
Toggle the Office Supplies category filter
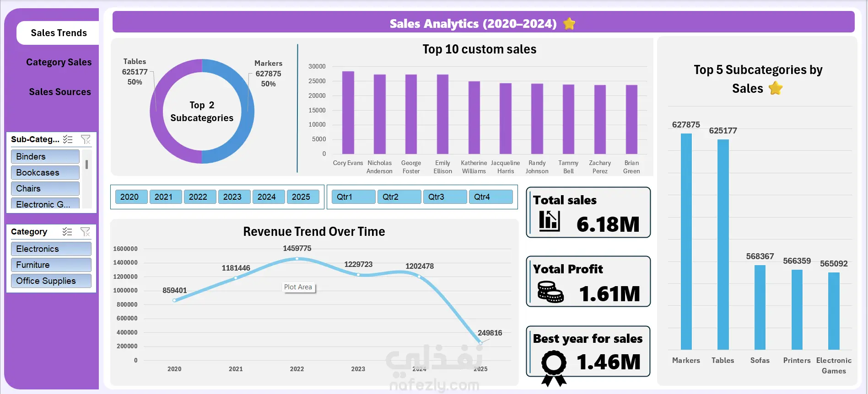tap(51, 281)
